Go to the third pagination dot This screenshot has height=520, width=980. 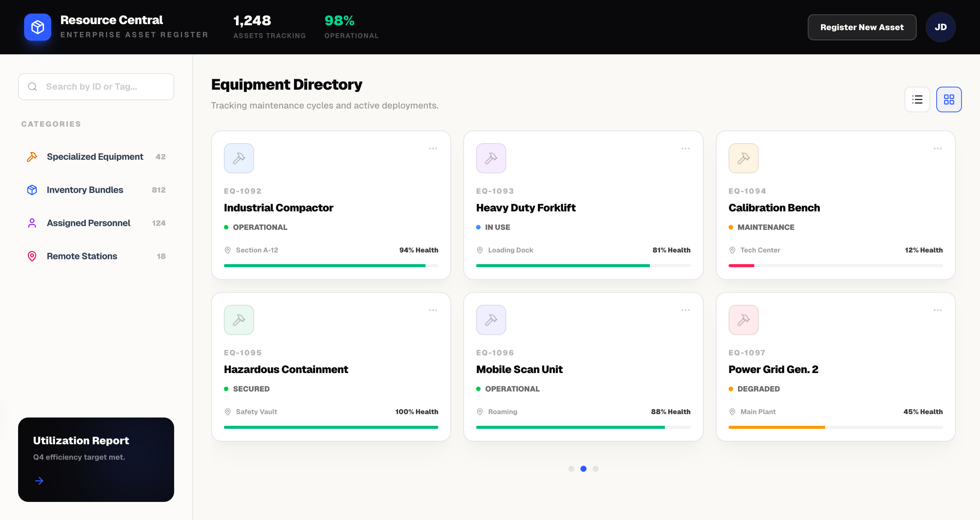click(595, 469)
